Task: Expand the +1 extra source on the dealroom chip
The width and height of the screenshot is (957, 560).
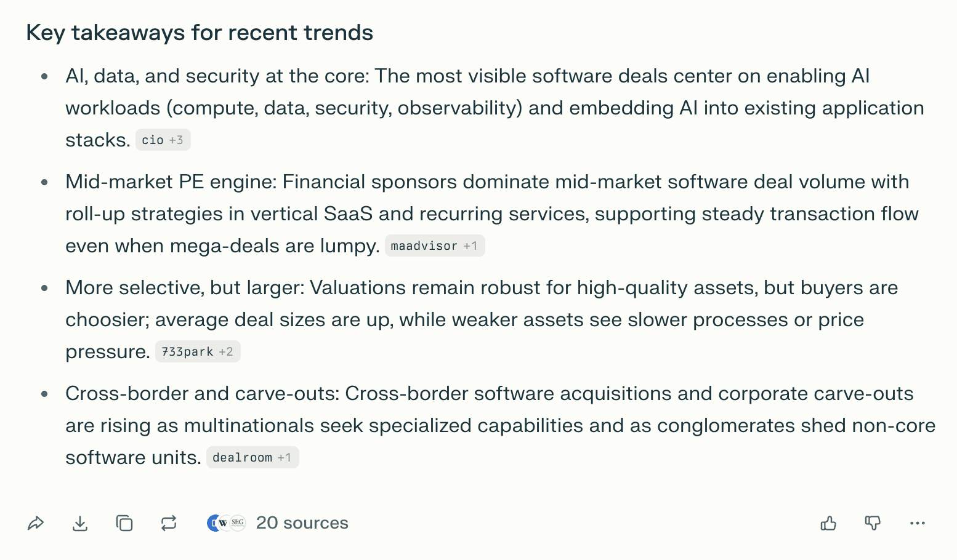Action: point(286,457)
